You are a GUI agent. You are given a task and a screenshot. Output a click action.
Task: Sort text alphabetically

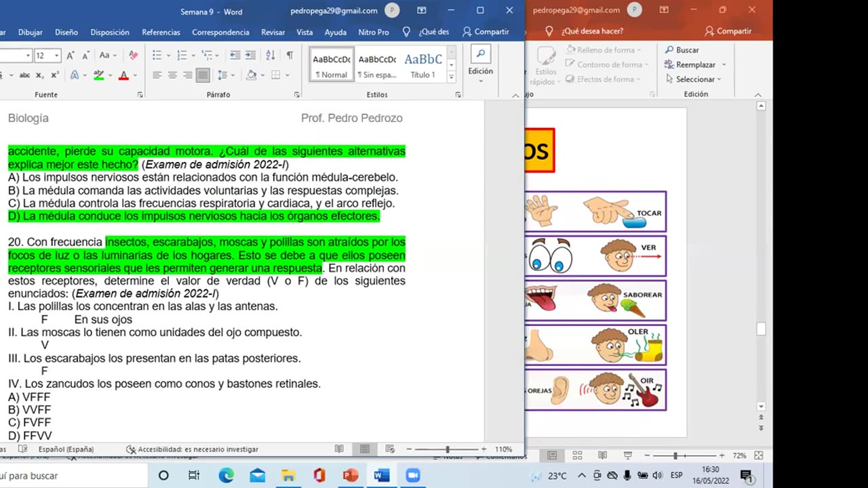click(x=269, y=55)
